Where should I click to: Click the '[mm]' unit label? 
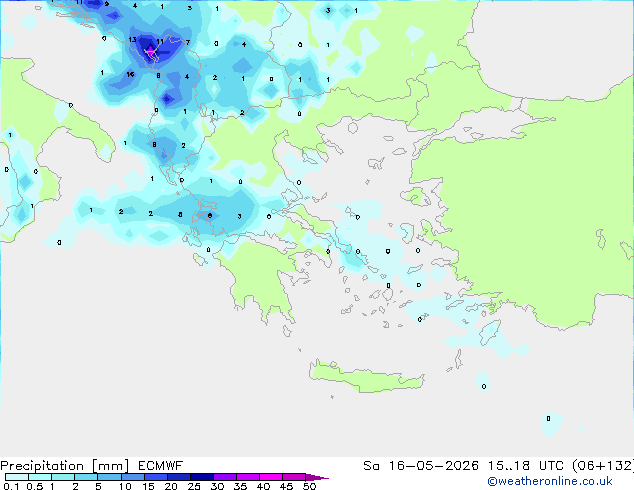[x=110, y=466]
